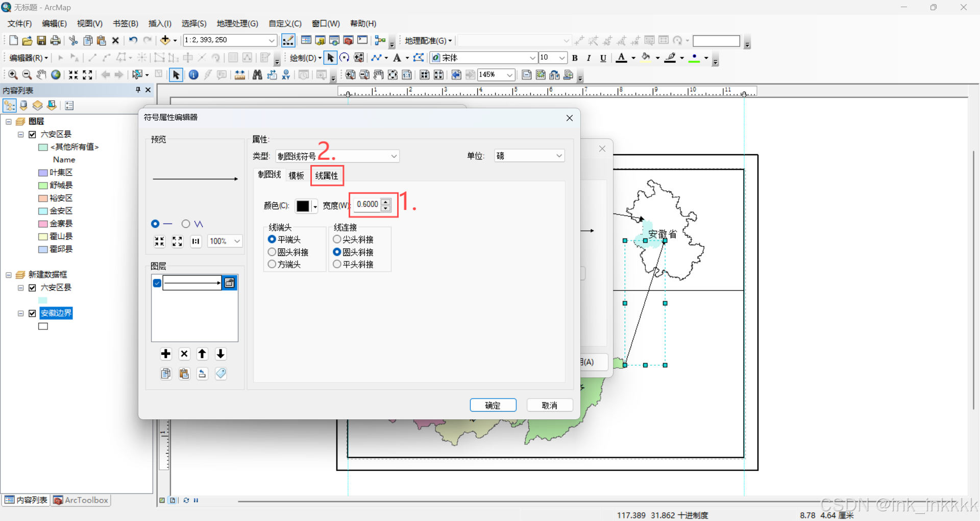980x521 pixels.
Task: Delete symbol layer with X button
Action: click(184, 354)
